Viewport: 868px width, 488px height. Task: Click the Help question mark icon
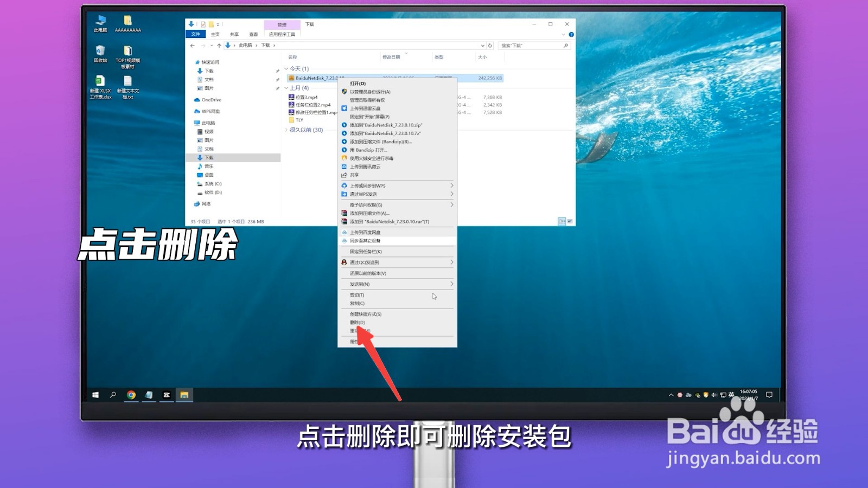571,34
